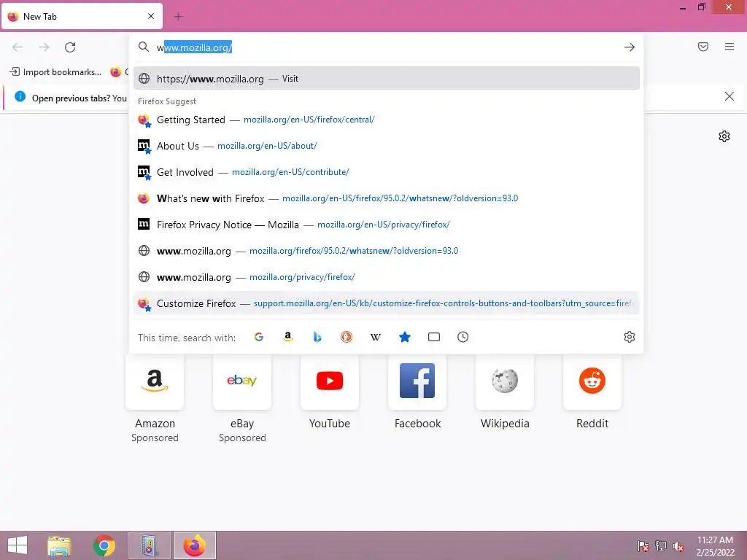Viewport: 747px width, 560px height.
Task: Click the Firefox taskbar button
Action: 194,545
